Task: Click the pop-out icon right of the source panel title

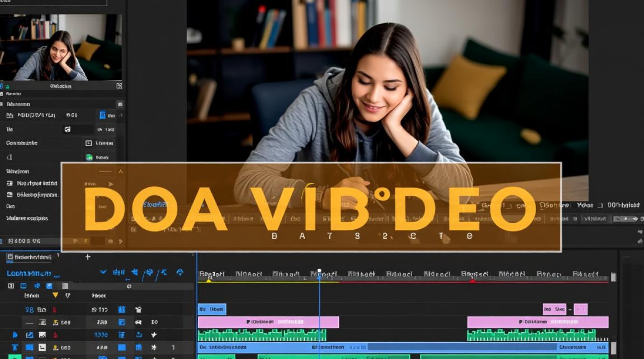Action: point(119,86)
